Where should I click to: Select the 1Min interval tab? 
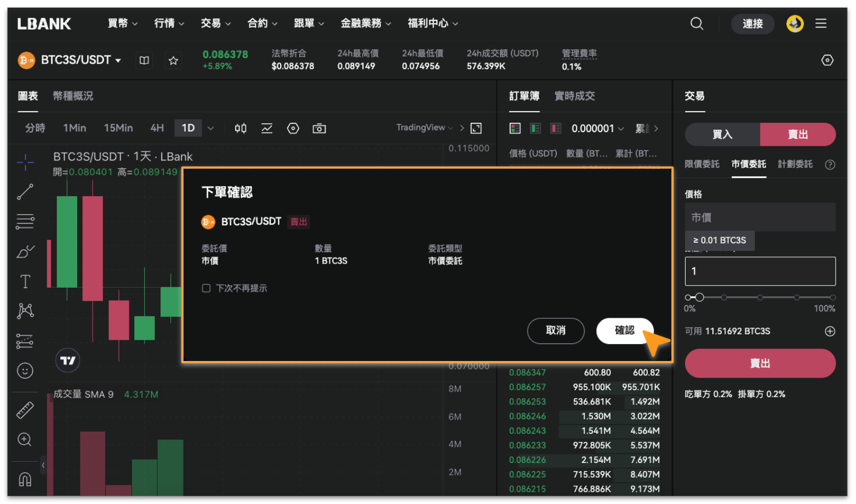pyautogui.click(x=75, y=128)
